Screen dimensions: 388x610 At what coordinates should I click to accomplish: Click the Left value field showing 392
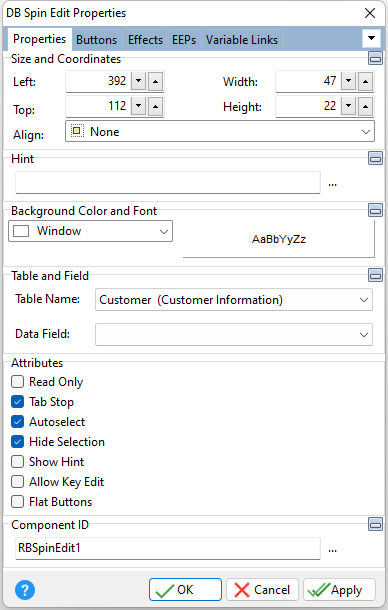click(98, 81)
